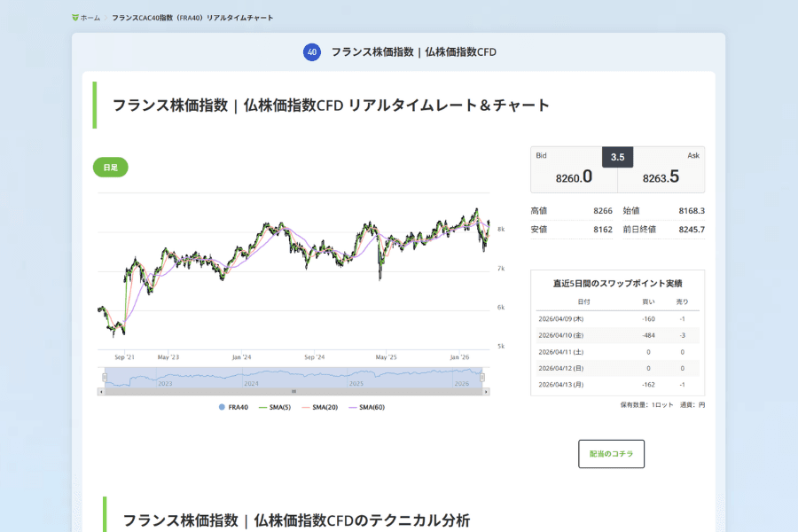Screen dimensions: 798x532
Task: Click the 日足 timeframe badge
Action: (110, 167)
